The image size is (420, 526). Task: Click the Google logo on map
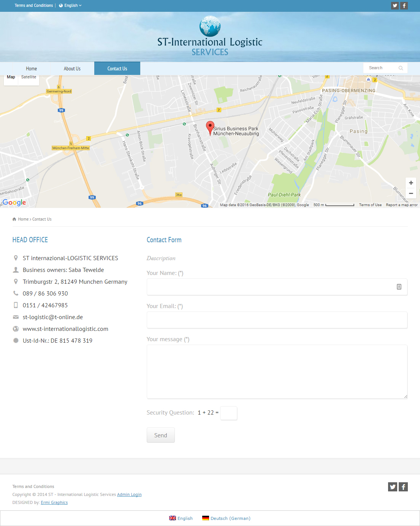[x=14, y=202]
